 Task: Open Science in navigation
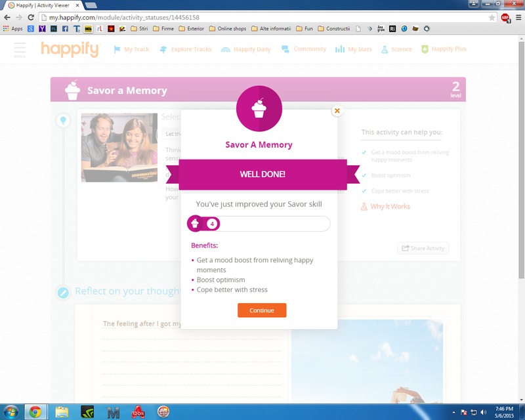396,49
